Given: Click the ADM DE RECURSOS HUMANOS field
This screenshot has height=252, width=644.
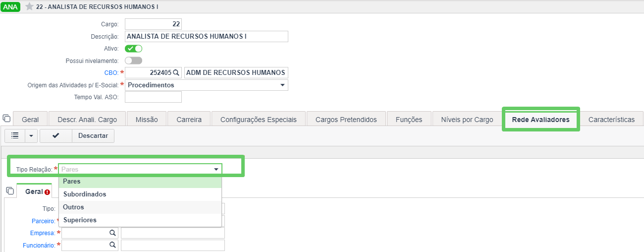Looking at the screenshot, I should click(x=236, y=72).
